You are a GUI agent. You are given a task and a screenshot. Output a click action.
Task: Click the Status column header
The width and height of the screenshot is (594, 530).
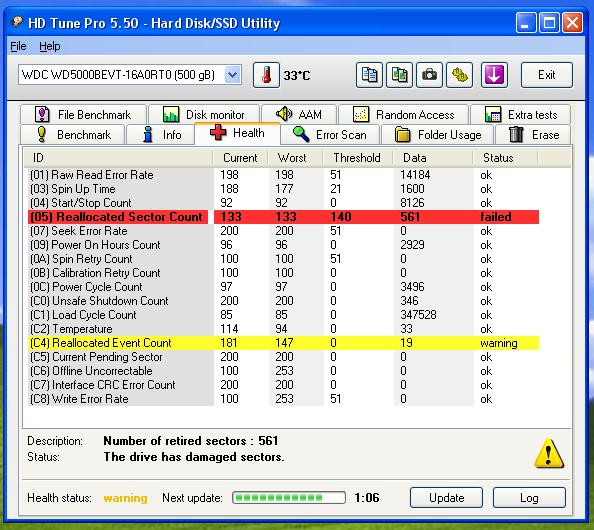click(x=505, y=158)
